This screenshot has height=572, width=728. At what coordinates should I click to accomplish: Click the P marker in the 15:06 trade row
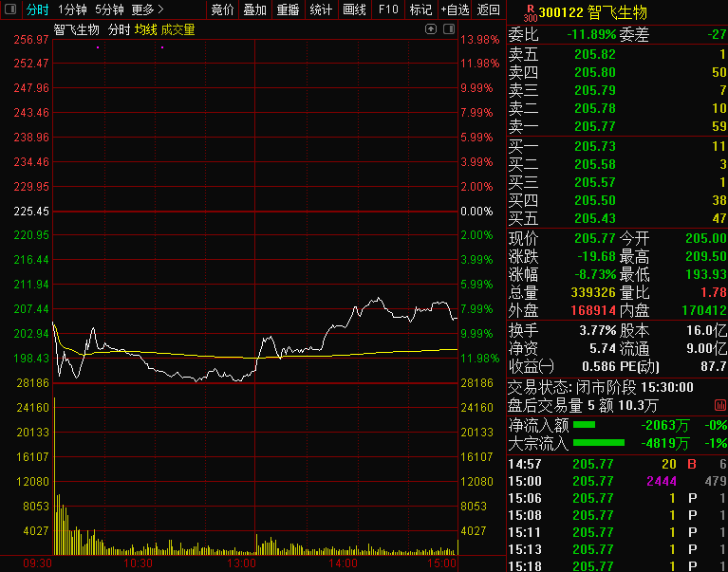coord(692,498)
